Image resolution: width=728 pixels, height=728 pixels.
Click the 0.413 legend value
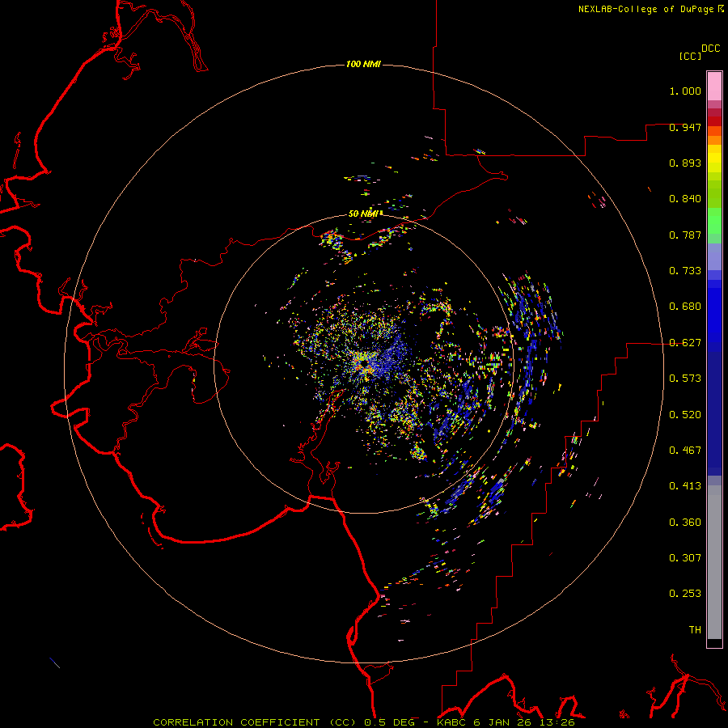685,486
